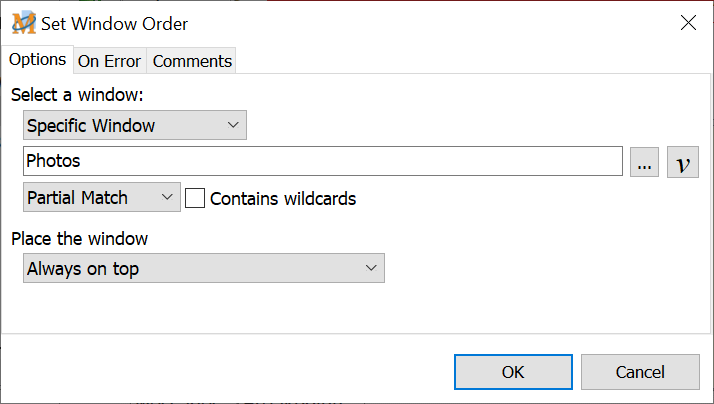Click the variable 'v' insert button
714x404 pixels.
pyautogui.click(x=682, y=162)
